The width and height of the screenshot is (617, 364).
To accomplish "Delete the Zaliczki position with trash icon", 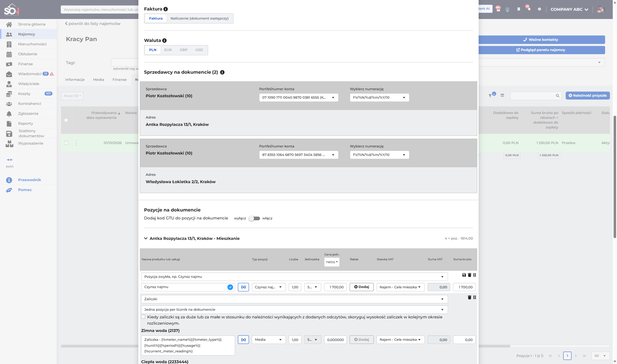I will pos(469,297).
